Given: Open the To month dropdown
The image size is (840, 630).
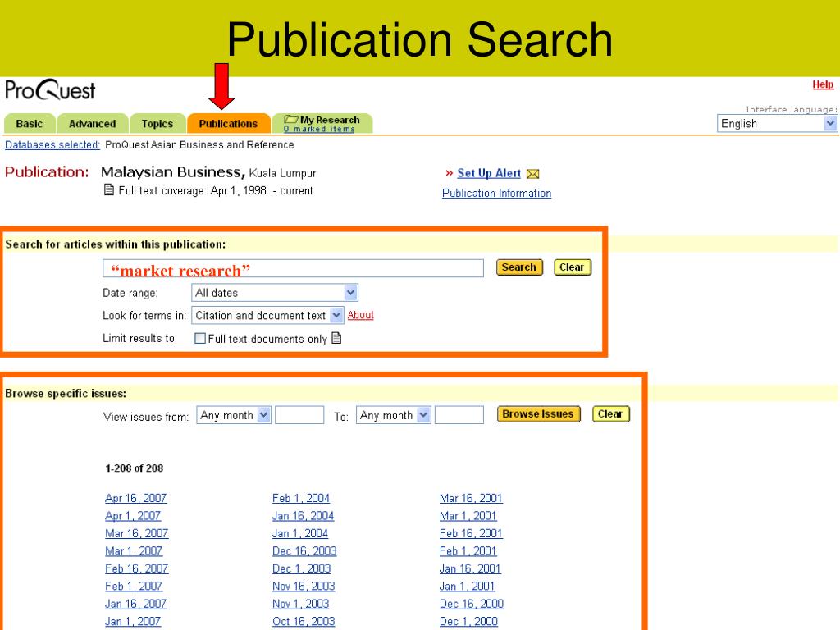Looking at the screenshot, I should coord(393,415).
